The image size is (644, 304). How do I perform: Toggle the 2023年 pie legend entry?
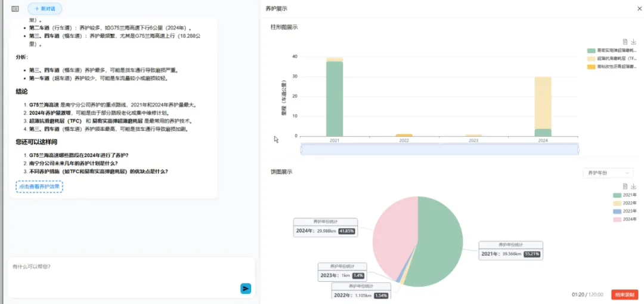click(x=624, y=211)
